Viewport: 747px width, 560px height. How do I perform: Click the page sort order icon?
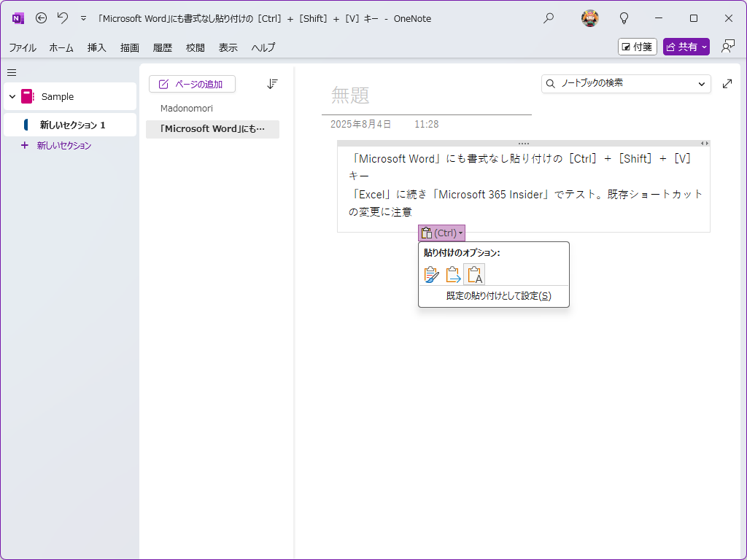coord(272,84)
